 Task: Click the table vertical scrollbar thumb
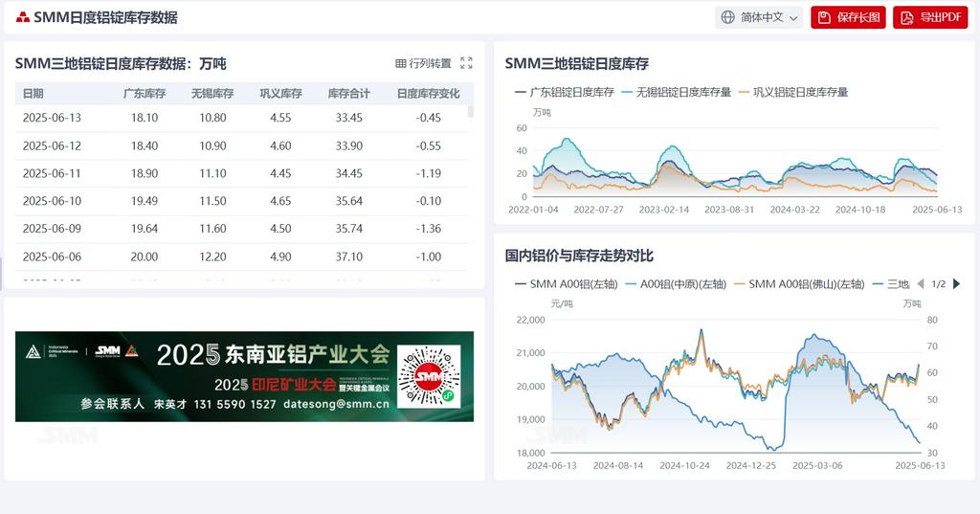pos(471,111)
